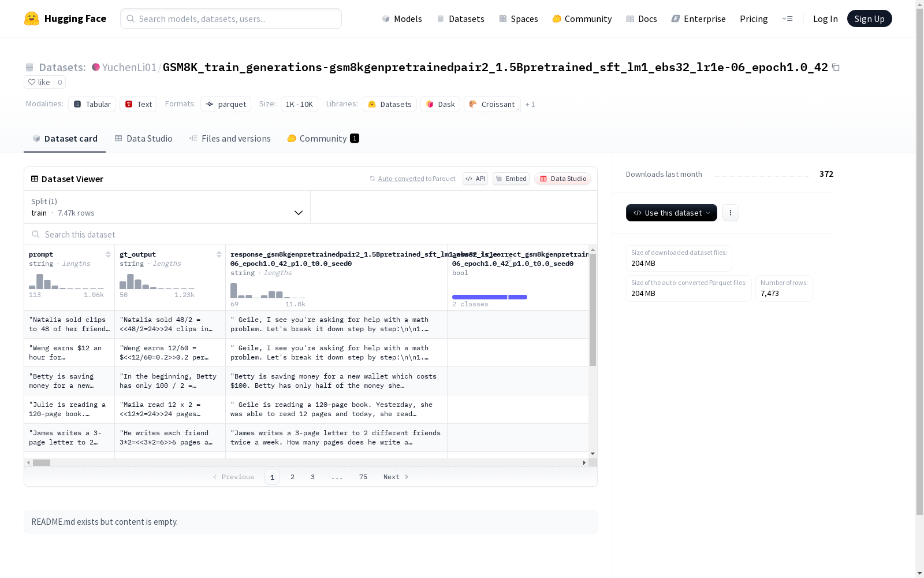Click the vertical table scrollbar thumb
Image resolution: width=924 pixels, height=578 pixels.
(593, 309)
